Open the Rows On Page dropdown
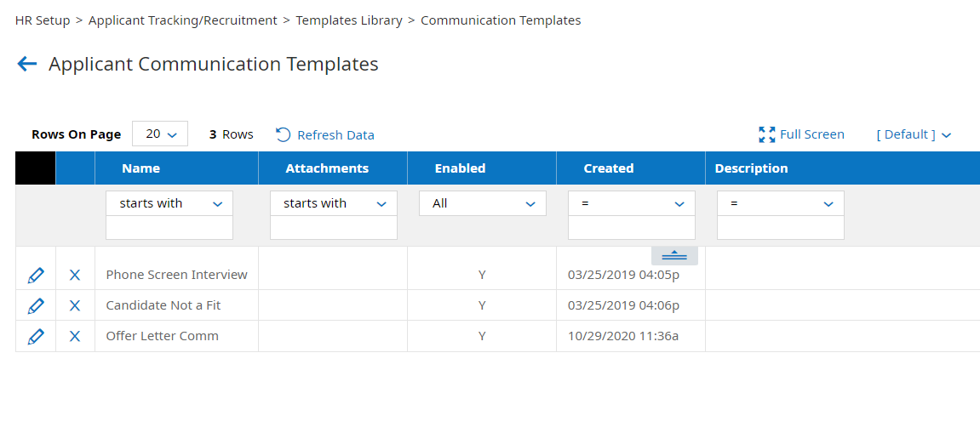This screenshot has width=980, height=427. pos(160,134)
